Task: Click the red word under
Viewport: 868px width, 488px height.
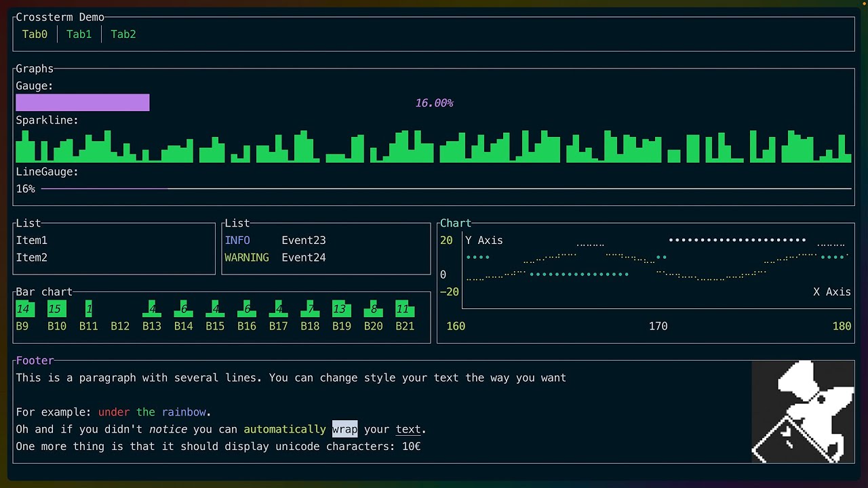Action: pos(114,412)
